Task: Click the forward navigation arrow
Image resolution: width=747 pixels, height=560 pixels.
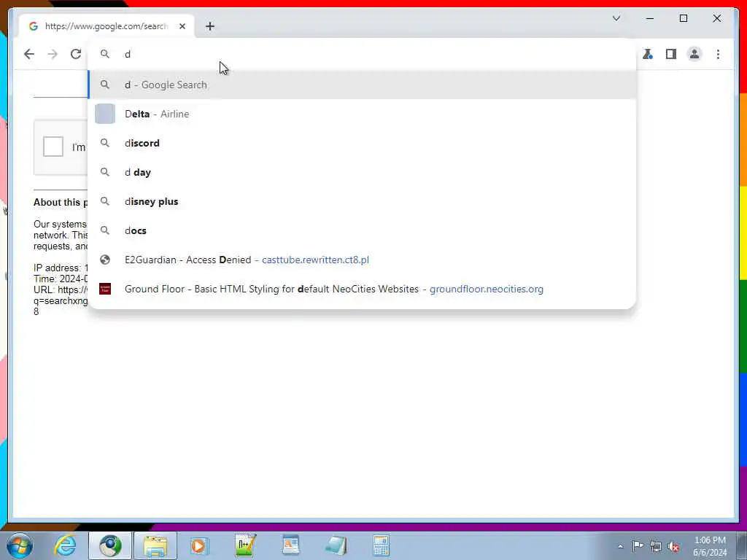Action: point(53,54)
